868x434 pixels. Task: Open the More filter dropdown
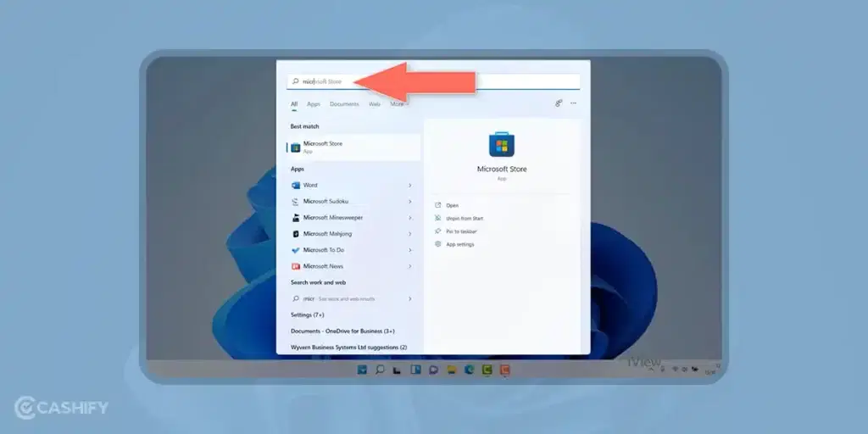[x=398, y=104]
